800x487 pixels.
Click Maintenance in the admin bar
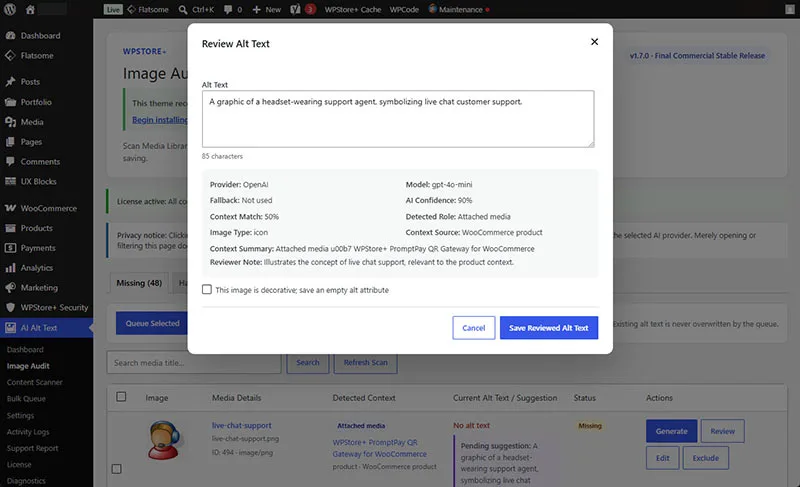tap(459, 9)
